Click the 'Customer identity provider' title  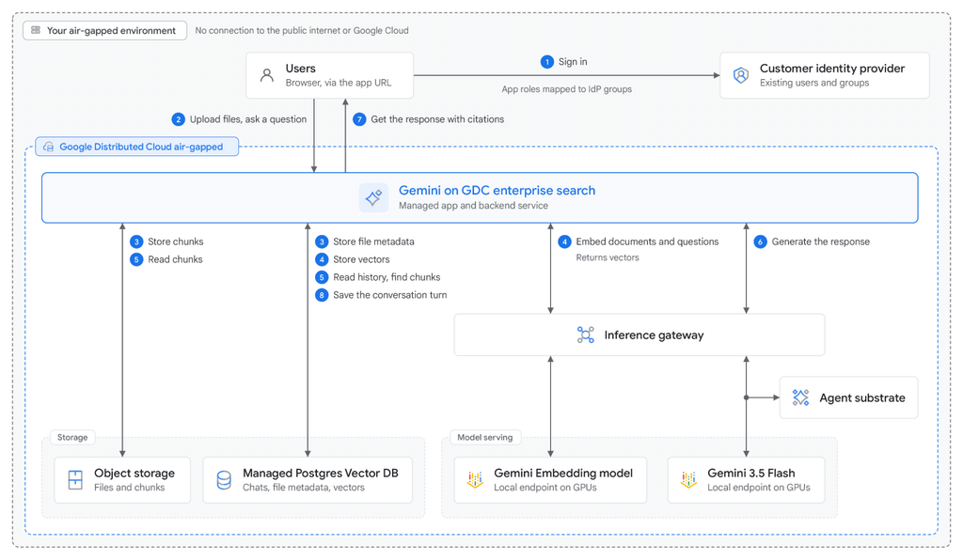click(832, 69)
